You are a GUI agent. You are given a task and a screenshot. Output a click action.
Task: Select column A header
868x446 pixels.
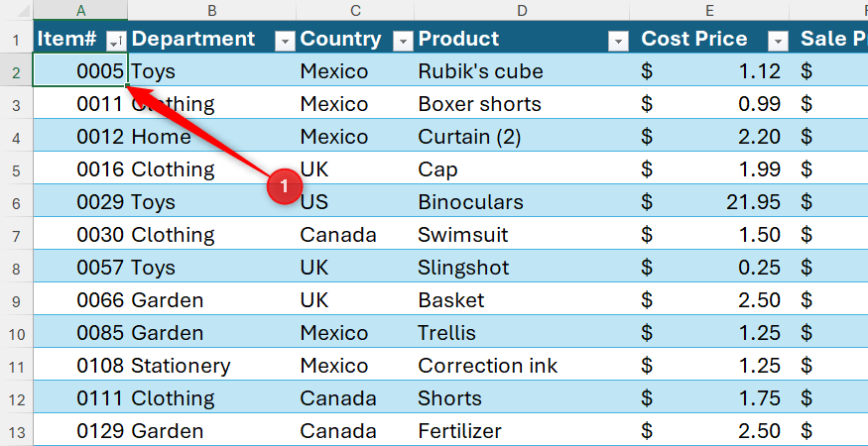point(80,10)
